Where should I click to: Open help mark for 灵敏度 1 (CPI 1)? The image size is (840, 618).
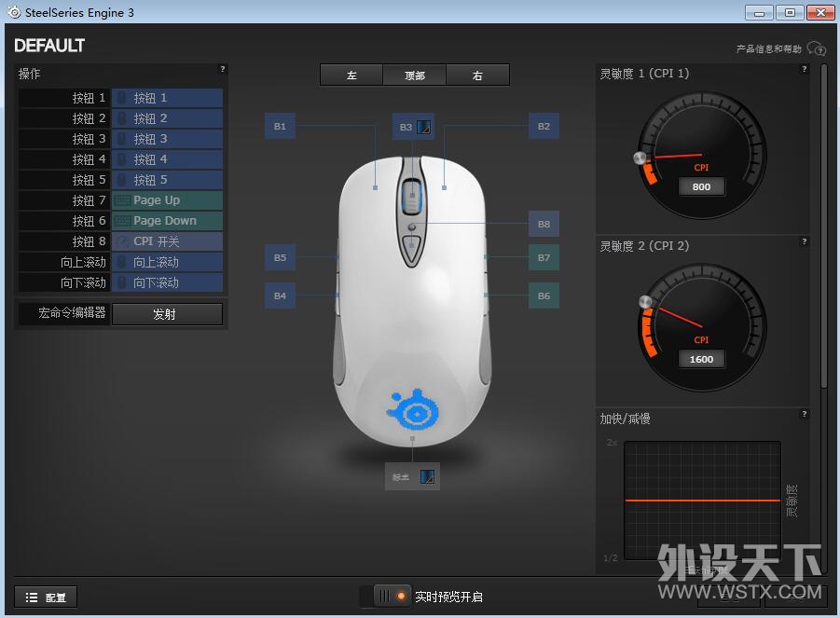click(x=804, y=69)
